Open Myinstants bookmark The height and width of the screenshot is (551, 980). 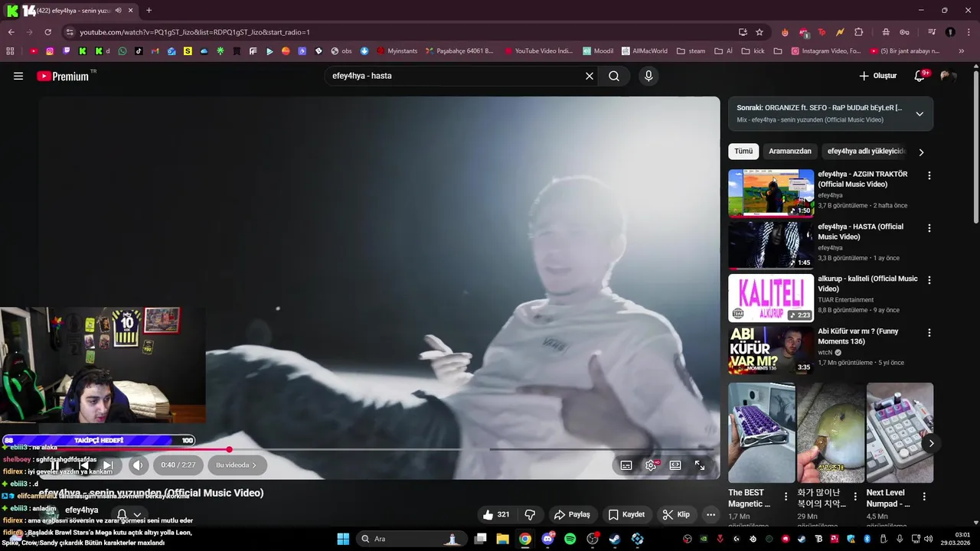click(397, 51)
